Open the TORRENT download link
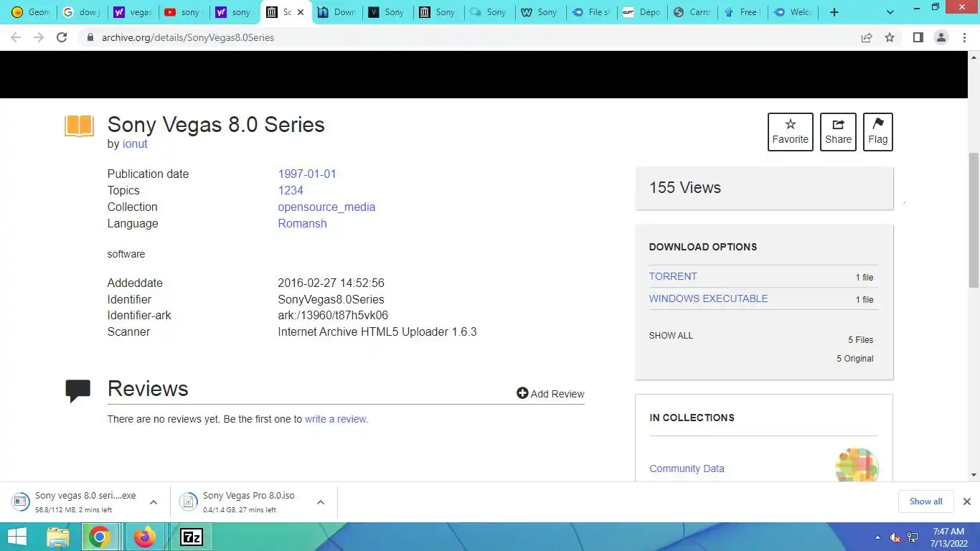This screenshot has height=551, width=980. 673,276
